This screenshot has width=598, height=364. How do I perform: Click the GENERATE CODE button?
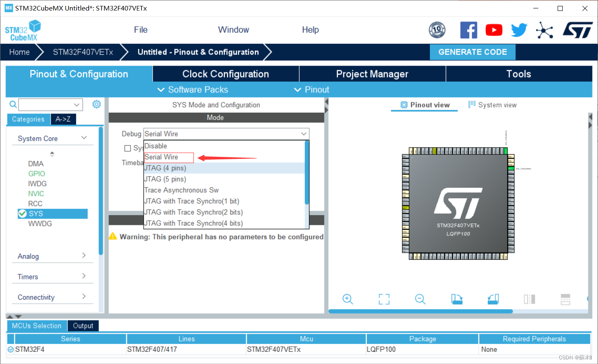[472, 52]
